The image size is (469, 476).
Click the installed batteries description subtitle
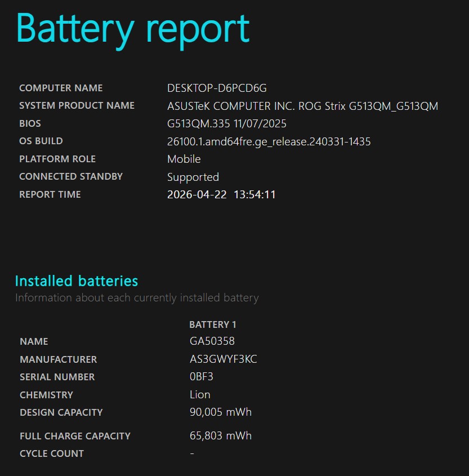point(137,297)
